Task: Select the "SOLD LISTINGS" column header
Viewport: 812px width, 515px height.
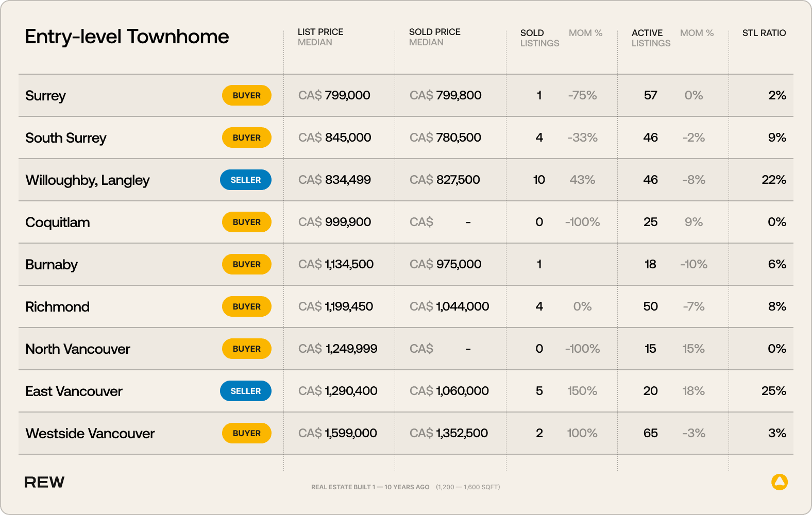Action: point(539,38)
